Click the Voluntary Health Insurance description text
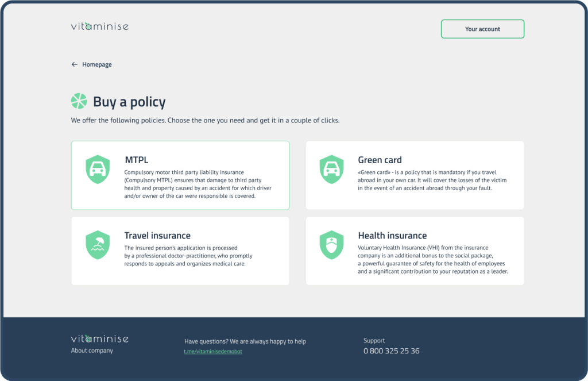Viewport: 588px width, 381px height. [433, 259]
